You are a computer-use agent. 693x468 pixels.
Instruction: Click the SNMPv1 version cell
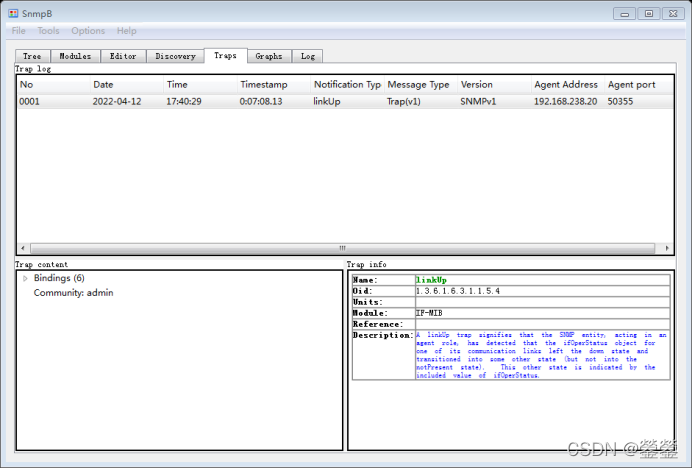pos(478,101)
